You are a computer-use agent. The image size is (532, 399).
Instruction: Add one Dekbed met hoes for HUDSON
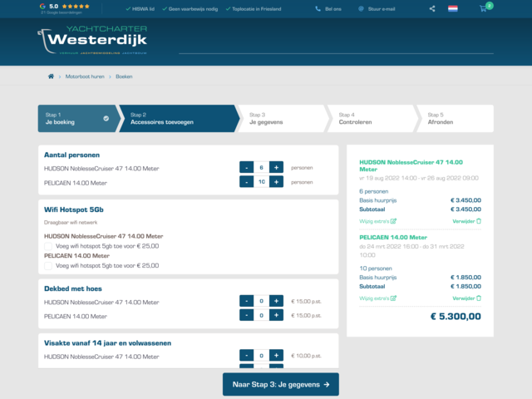(277, 301)
